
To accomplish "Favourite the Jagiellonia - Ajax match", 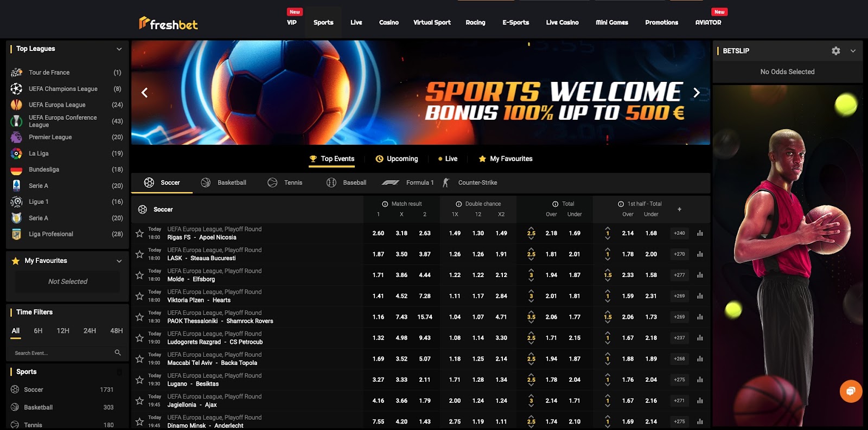I will [139, 401].
